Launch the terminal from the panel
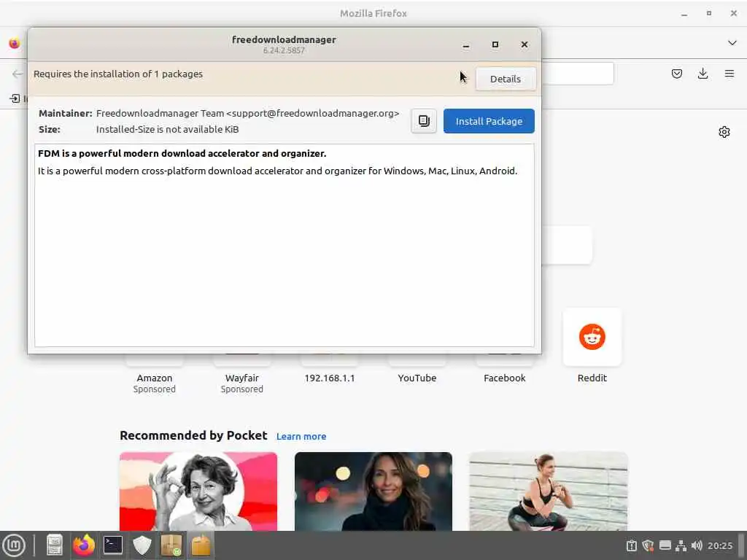The height and width of the screenshot is (560, 747). 113,545
